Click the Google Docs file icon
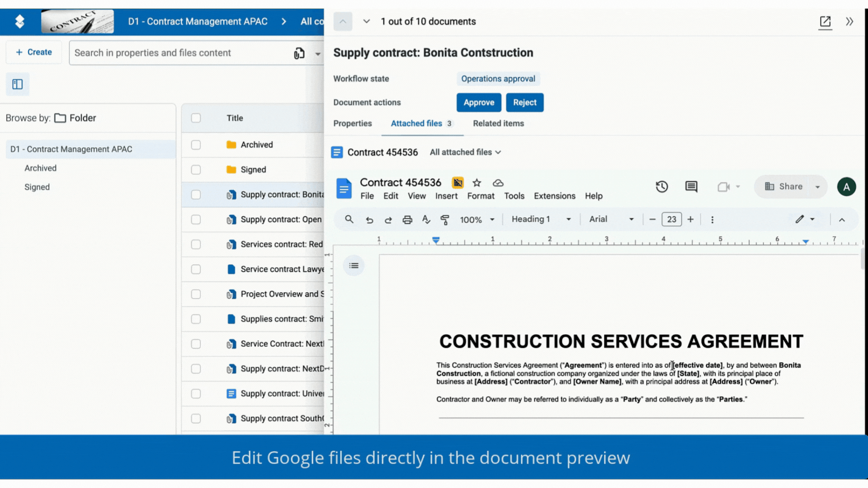The height and width of the screenshot is (488, 868). (x=344, y=188)
